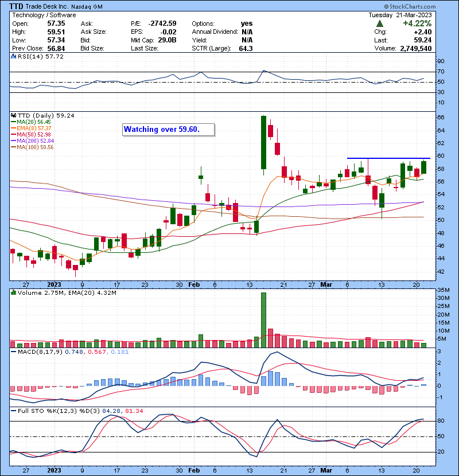The height and width of the screenshot is (476, 459).
Task: Click the Annual Dividend N/A value
Action: click(247, 32)
